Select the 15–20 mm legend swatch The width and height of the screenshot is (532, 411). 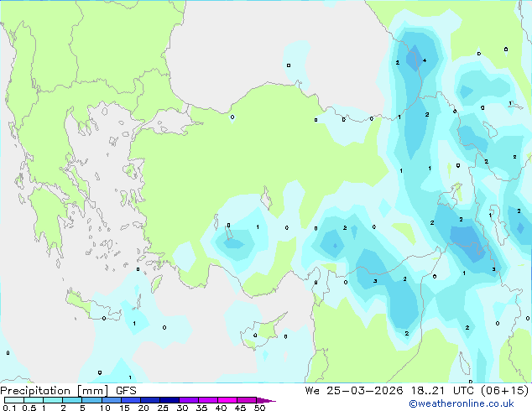[x=130, y=400]
